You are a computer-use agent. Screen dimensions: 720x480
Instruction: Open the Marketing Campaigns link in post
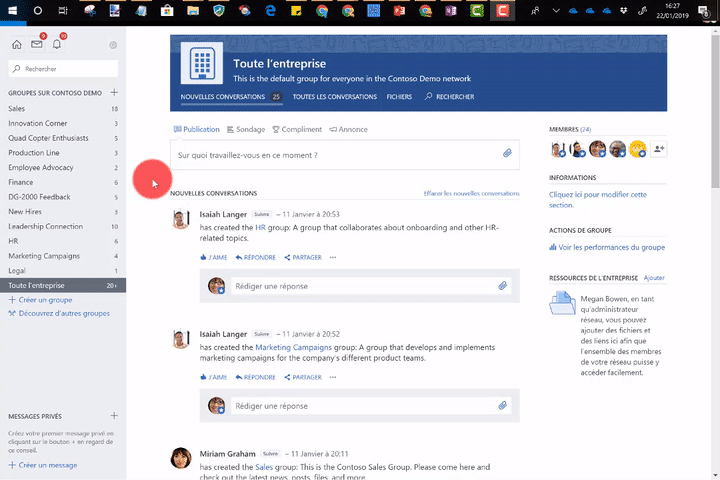tap(293, 347)
